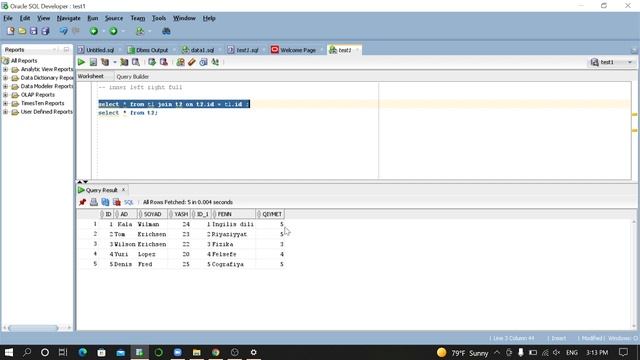Click the Clear eraser icon
The width and height of the screenshot is (640, 360).
[191, 62]
